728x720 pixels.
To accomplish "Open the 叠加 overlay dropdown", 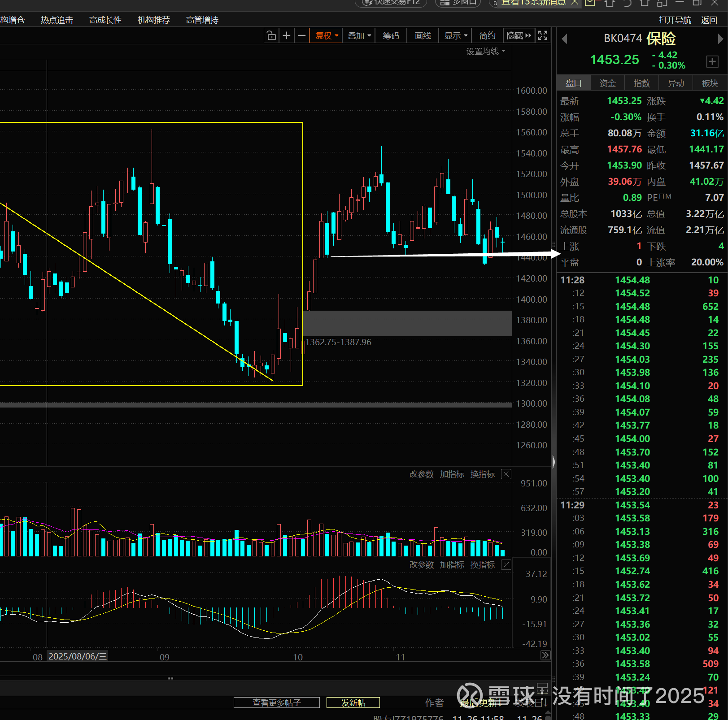I will coord(359,35).
